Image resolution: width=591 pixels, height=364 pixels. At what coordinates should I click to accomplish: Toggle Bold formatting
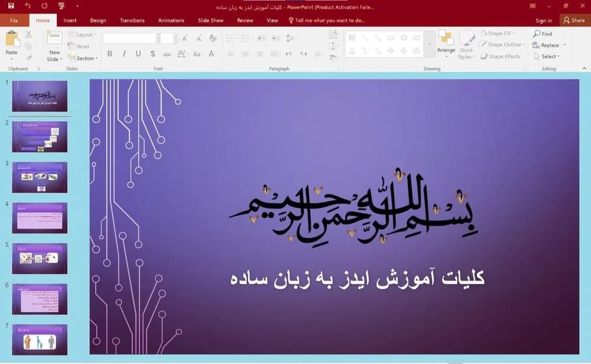(x=110, y=54)
